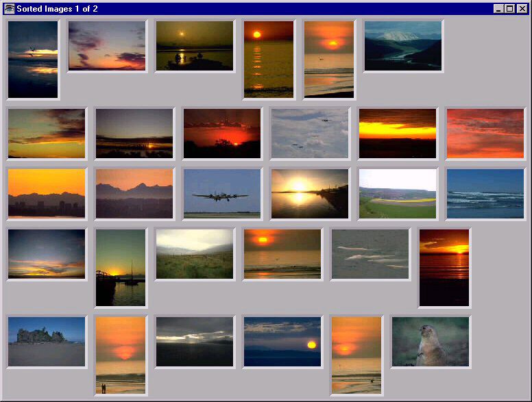
Task: Select the stormy gray clouds with light break
Action: pos(195,342)
